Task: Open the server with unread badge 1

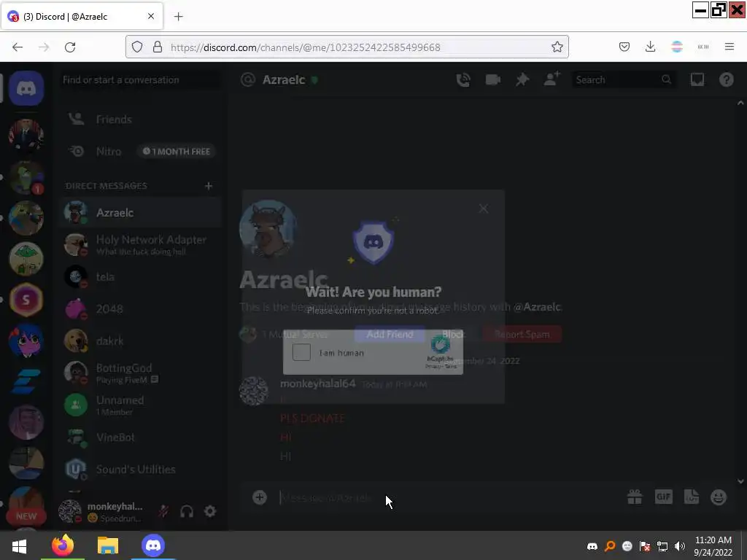Action: (26, 177)
